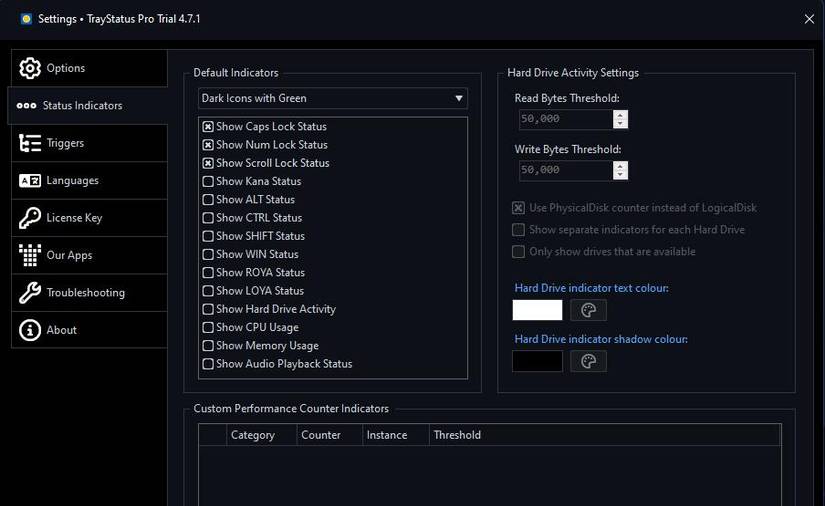Click Hard Drive indicator shadow colour link
Screen dimensions: 825x506
point(601,339)
